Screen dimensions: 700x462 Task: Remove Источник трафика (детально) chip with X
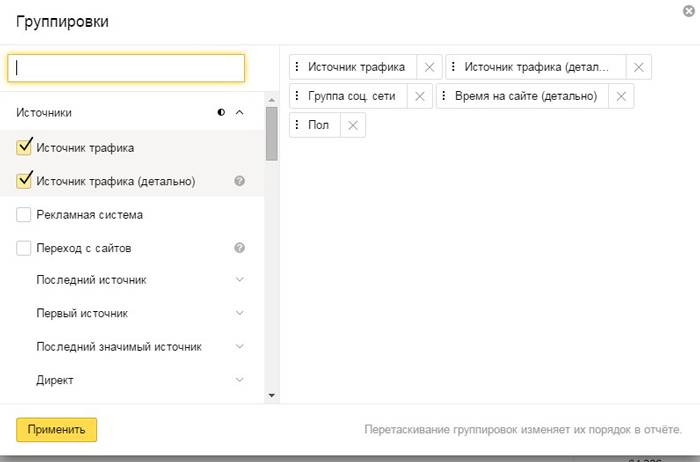click(x=639, y=67)
